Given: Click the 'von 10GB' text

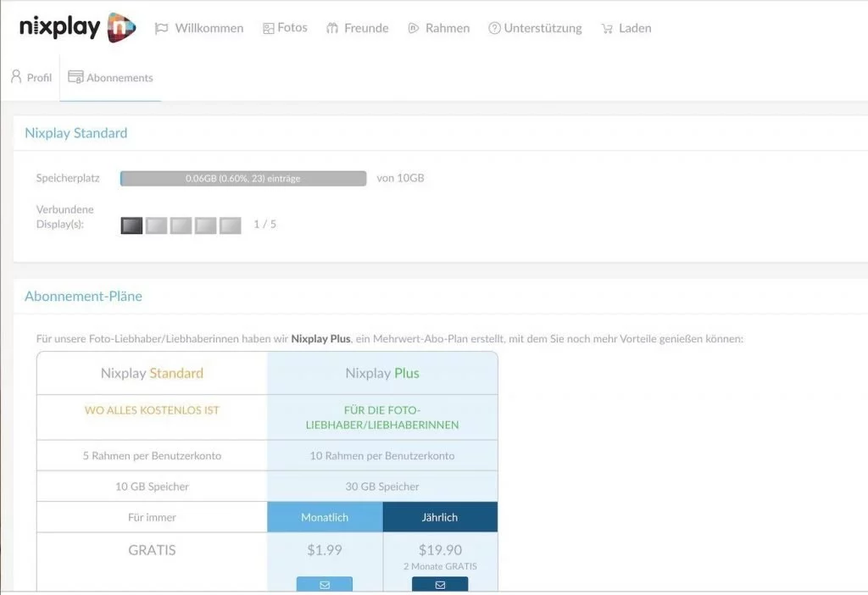Looking at the screenshot, I should [x=400, y=178].
